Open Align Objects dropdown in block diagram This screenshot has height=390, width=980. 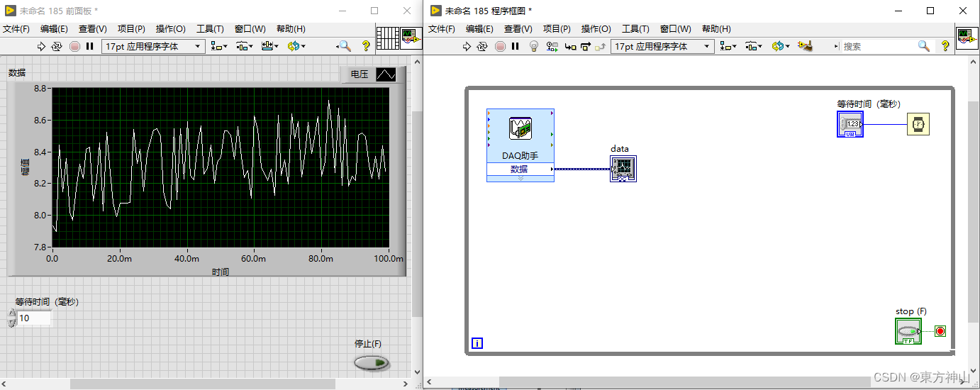click(x=728, y=46)
